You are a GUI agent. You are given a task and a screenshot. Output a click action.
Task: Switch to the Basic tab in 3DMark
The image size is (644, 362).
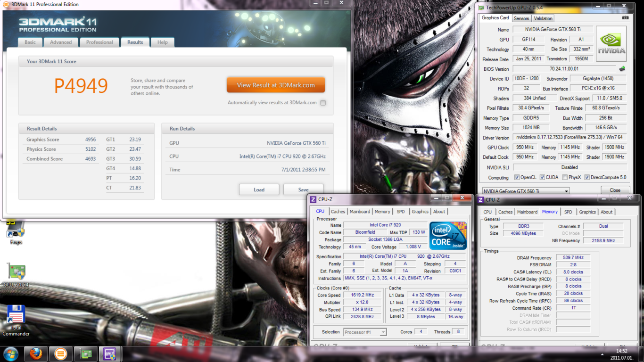pos(30,42)
